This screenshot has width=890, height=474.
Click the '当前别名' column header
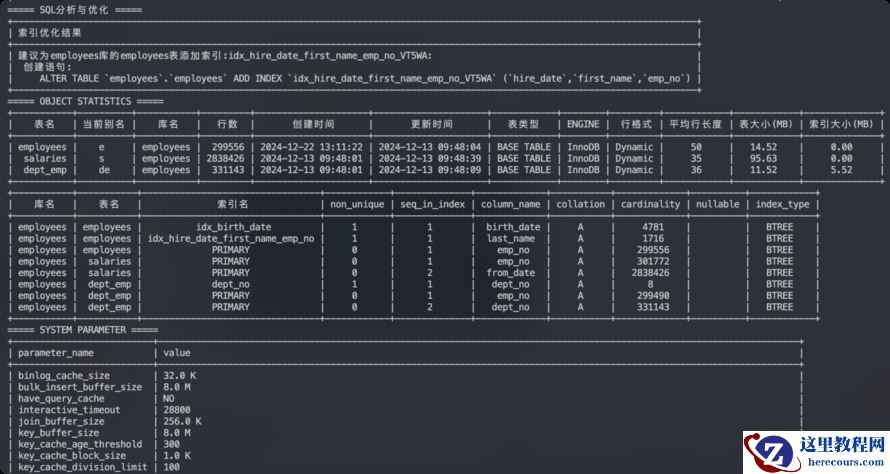[104, 124]
